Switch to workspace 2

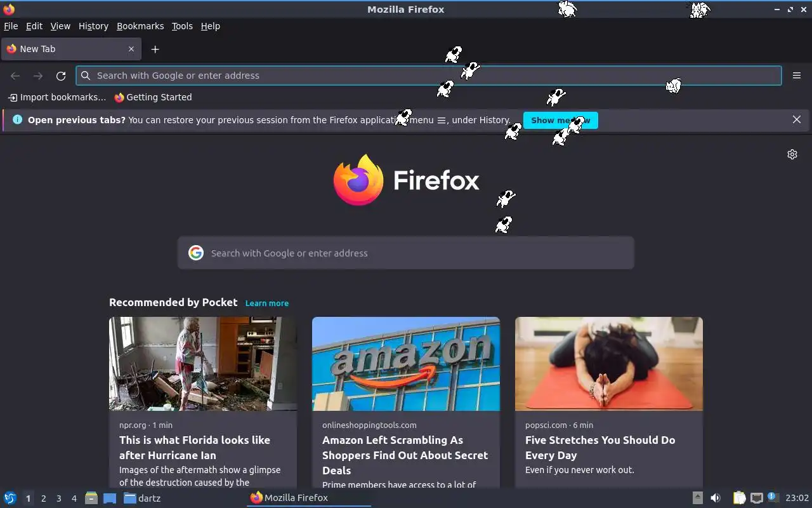pos(43,498)
